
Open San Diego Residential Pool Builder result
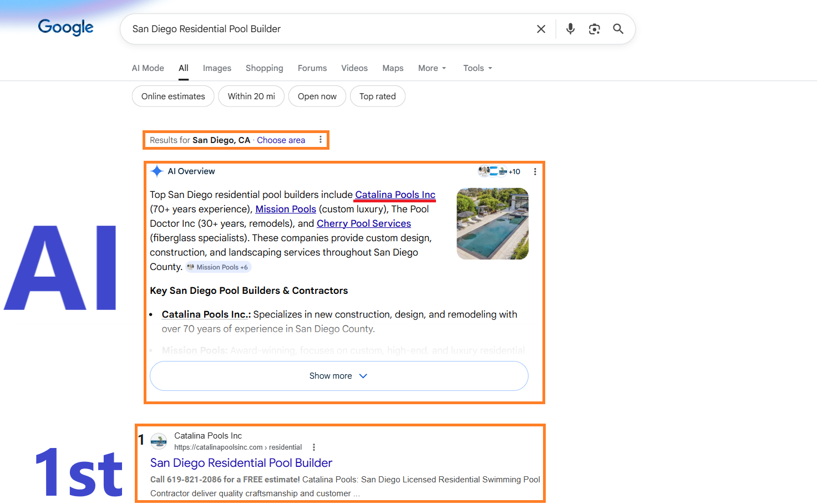tap(241, 463)
